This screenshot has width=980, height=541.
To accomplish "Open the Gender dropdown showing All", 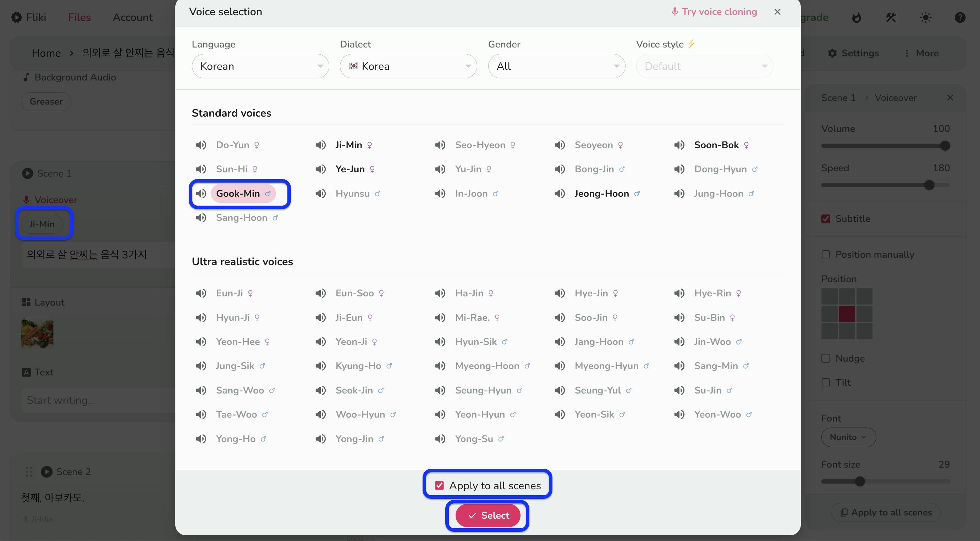I will click(557, 66).
